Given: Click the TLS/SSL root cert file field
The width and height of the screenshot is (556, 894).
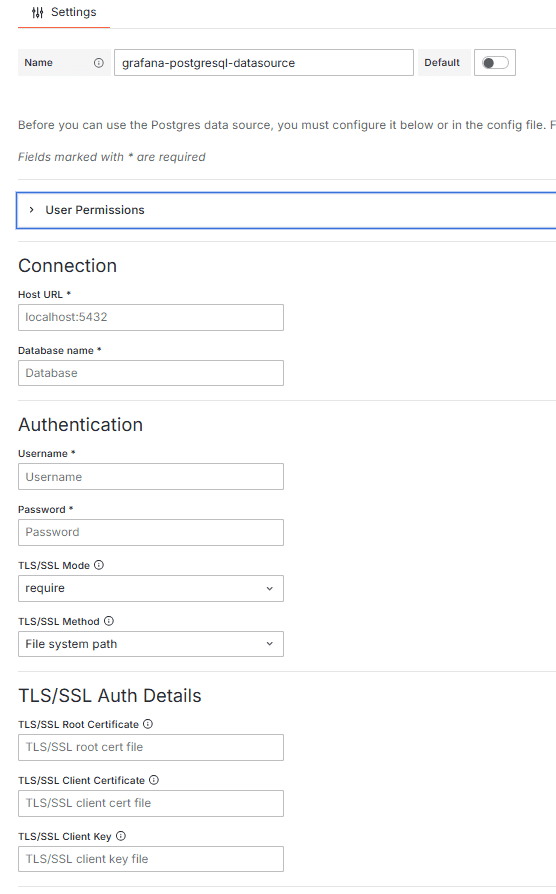Looking at the screenshot, I should pos(151,747).
